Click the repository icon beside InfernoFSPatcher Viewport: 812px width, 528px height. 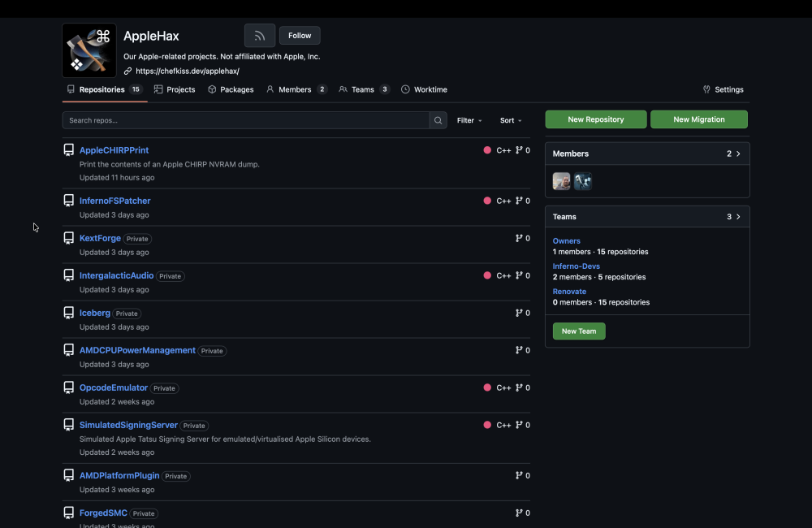(68, 200)
